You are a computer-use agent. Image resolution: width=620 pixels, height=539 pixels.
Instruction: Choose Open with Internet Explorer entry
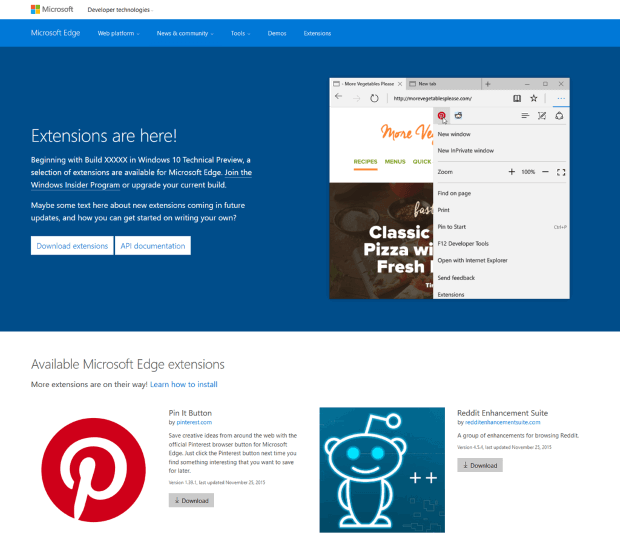point(472,260)
